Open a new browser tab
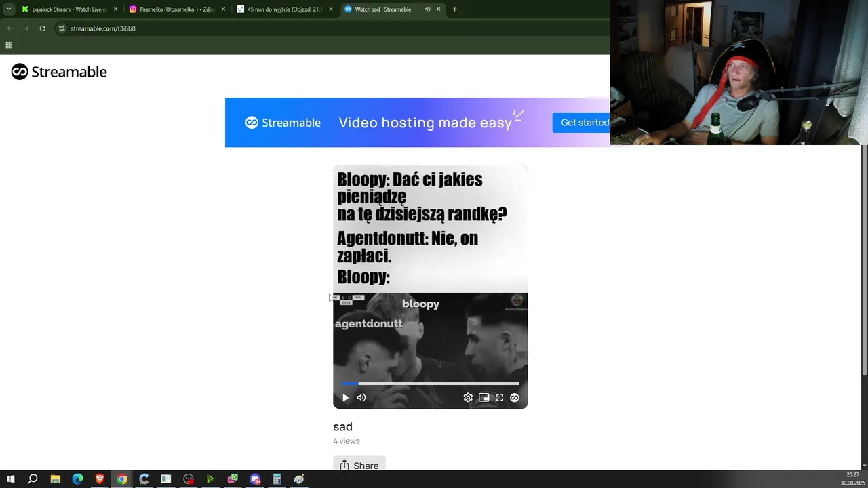Image resolution: width=868 pixels, height=488 pixels. (x=454, y=9)
